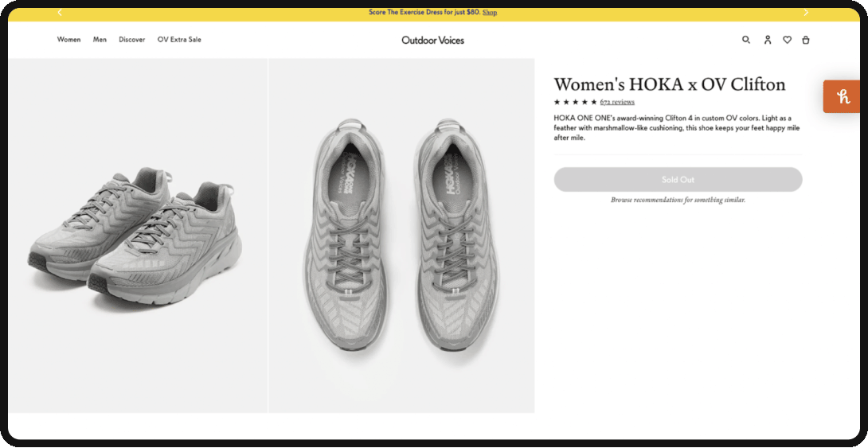
Task: Open the 672 reviews link
Action: point(617,102)
